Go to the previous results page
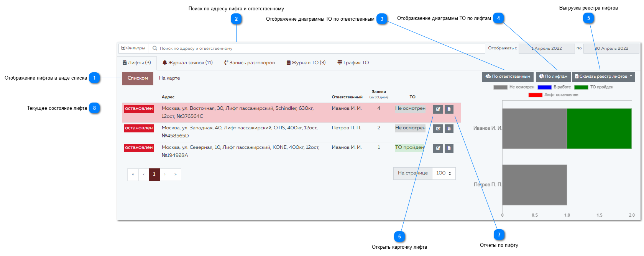 [x=144, y=174]
